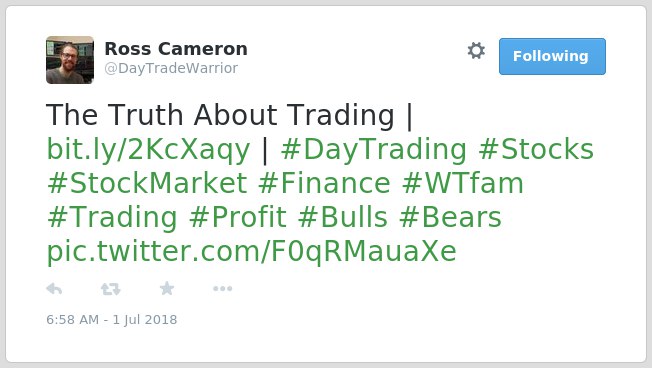Open the gear settings dropdown
Screen dimensions: 652x368
[476, 51]
